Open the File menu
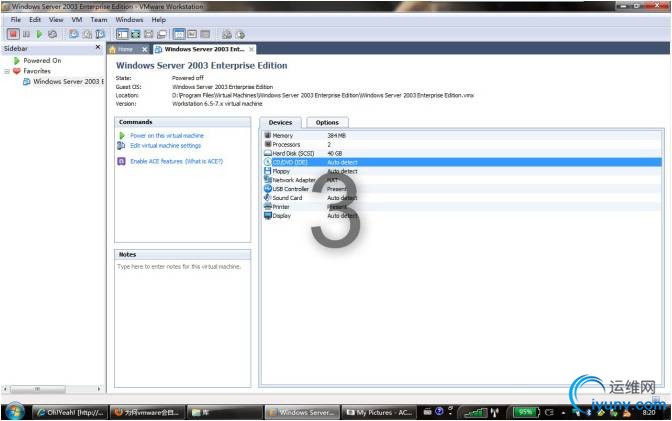 [15, 20]
